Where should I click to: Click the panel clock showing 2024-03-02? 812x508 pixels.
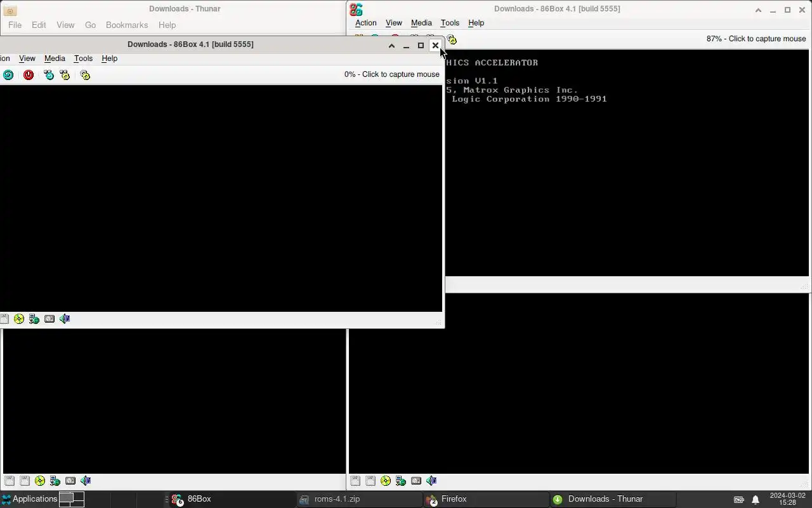tap(788, 499)
